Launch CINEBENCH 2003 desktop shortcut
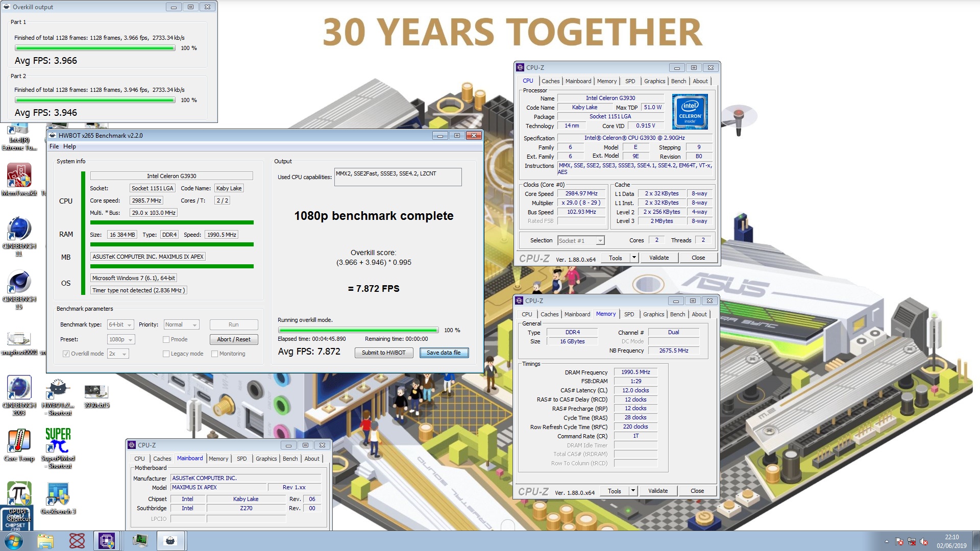 point(19,395)
